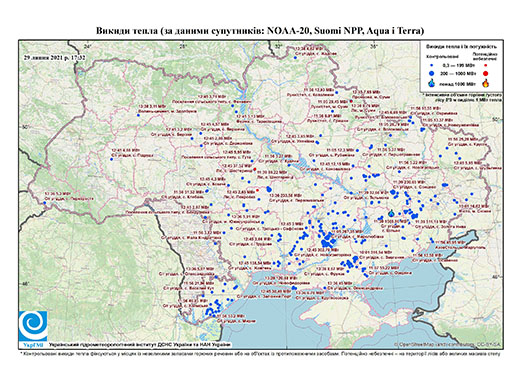The width and height of the screenshot is (520, 368).
Task: Click the OpenStreetMap contributors attribution
Action: coord(447,345)
